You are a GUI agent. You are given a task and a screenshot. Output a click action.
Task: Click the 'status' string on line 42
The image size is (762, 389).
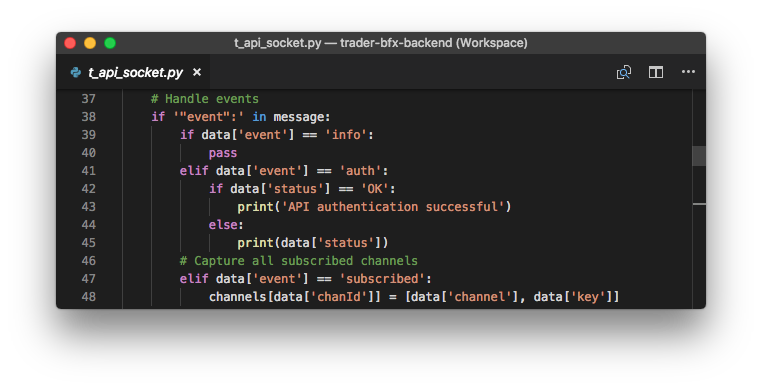click(x=295, y=189)
